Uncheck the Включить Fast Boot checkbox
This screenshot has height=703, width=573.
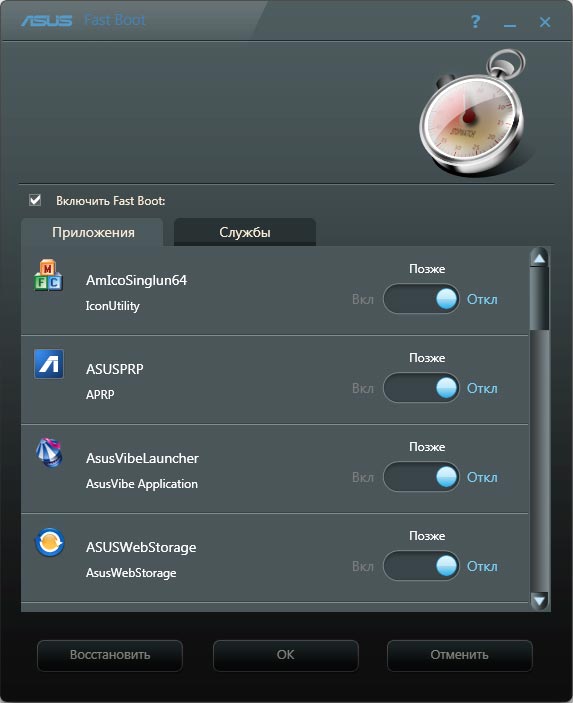tap(35, 200)
